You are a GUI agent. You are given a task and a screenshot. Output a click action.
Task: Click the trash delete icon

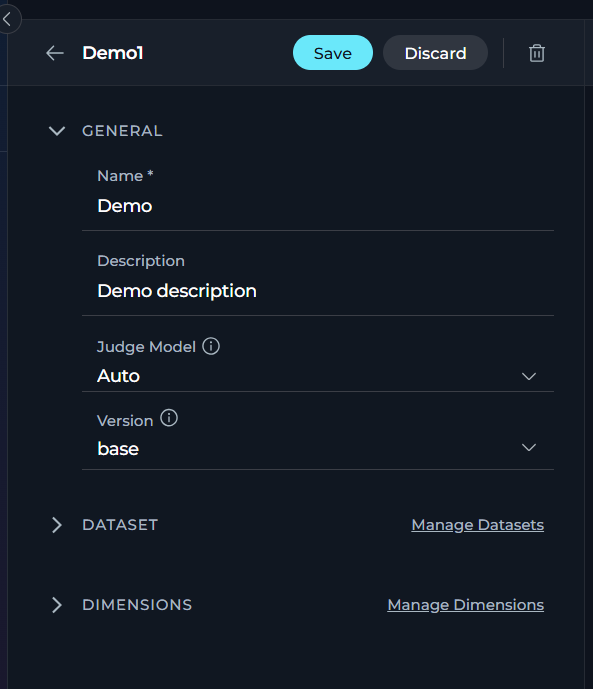(x=537, y=53)
